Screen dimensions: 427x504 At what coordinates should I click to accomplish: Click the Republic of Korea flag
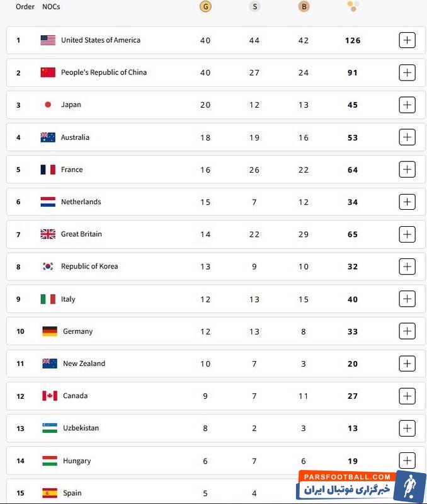coord(48,266)
